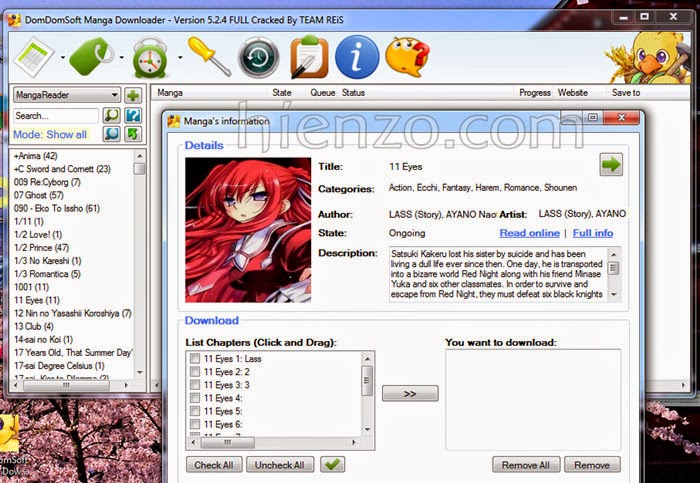Click the magnifier icon next to Mode: Show all
The width and height of the screenshot is (700, 483).
112,134
